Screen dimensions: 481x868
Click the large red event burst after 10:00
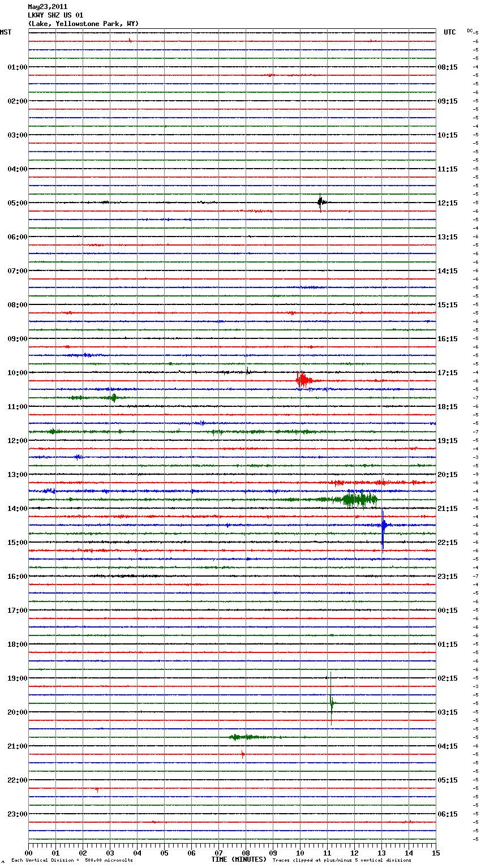[x=303, y=380]
